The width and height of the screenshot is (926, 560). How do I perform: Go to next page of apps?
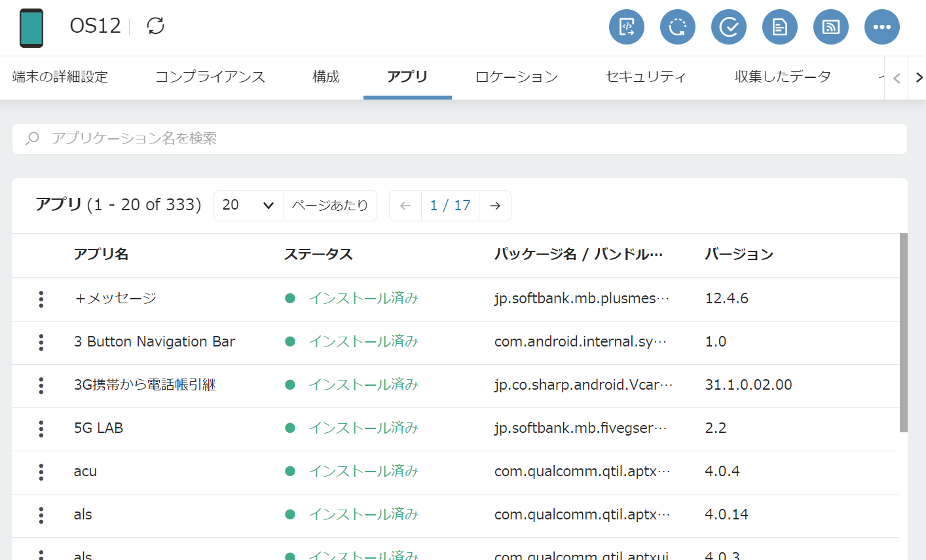pyautogui.click(x=495, y=206)
